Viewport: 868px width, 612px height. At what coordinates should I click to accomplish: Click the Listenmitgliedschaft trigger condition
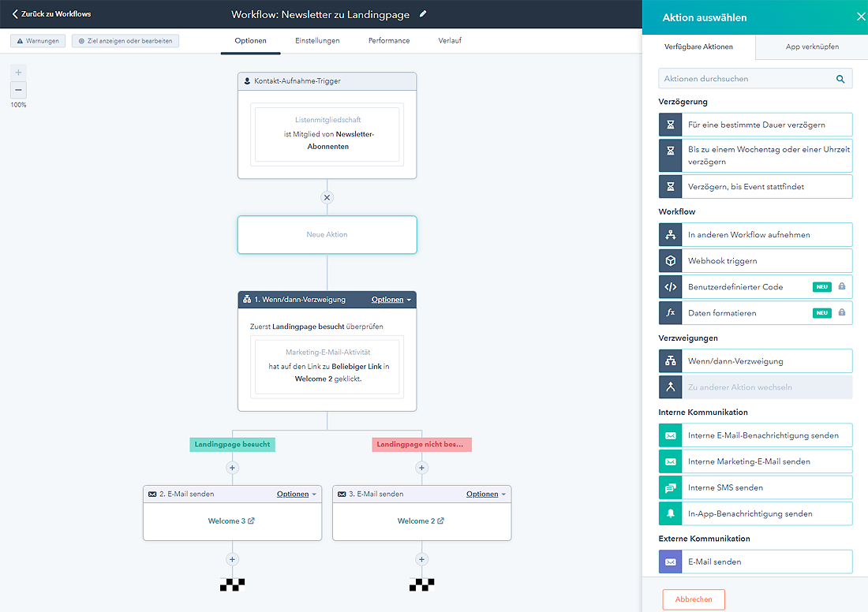327,134
